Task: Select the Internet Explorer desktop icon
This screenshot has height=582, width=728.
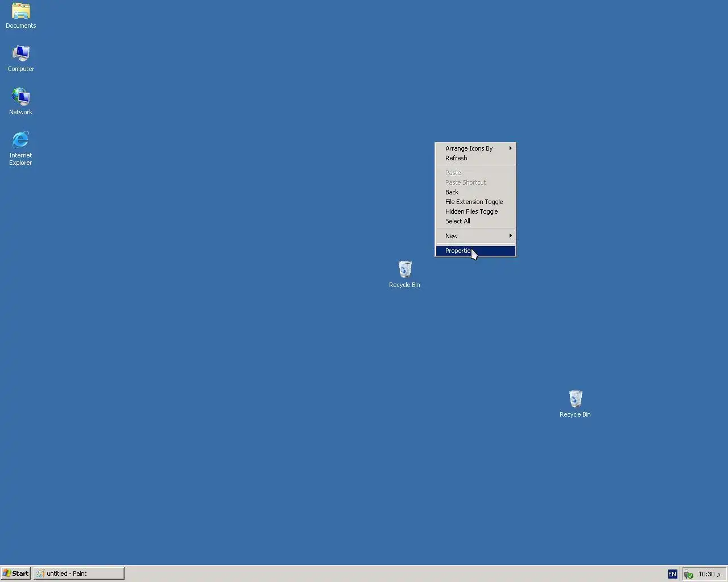Action: point(20,148)
